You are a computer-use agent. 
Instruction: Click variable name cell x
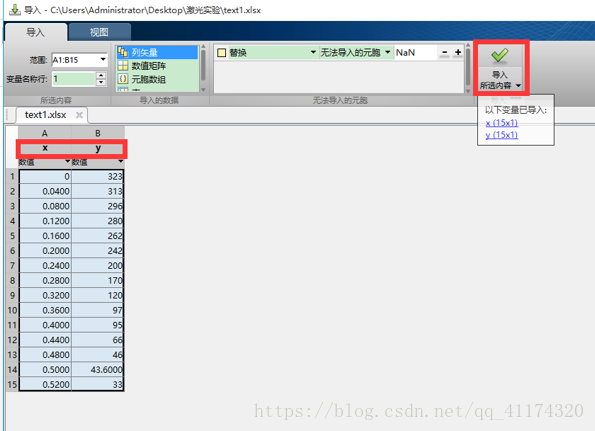45,148
